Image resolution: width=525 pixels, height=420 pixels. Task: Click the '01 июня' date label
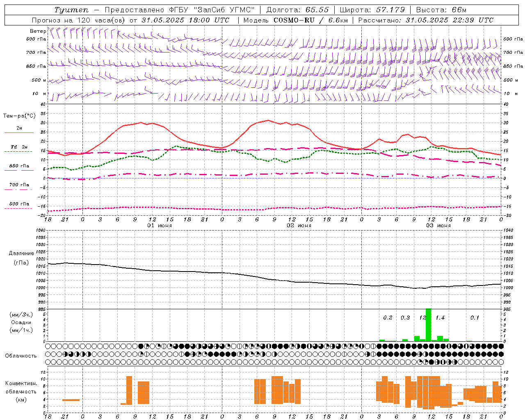160,226
